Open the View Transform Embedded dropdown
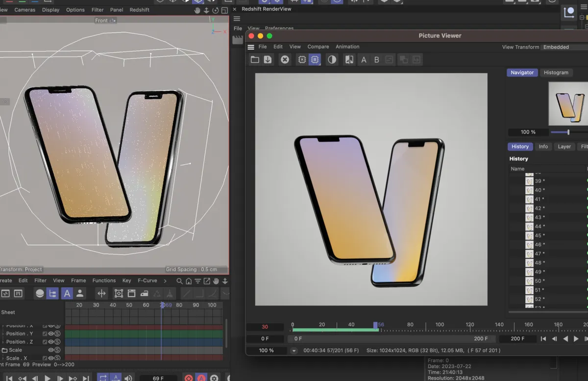 (563, 47)
